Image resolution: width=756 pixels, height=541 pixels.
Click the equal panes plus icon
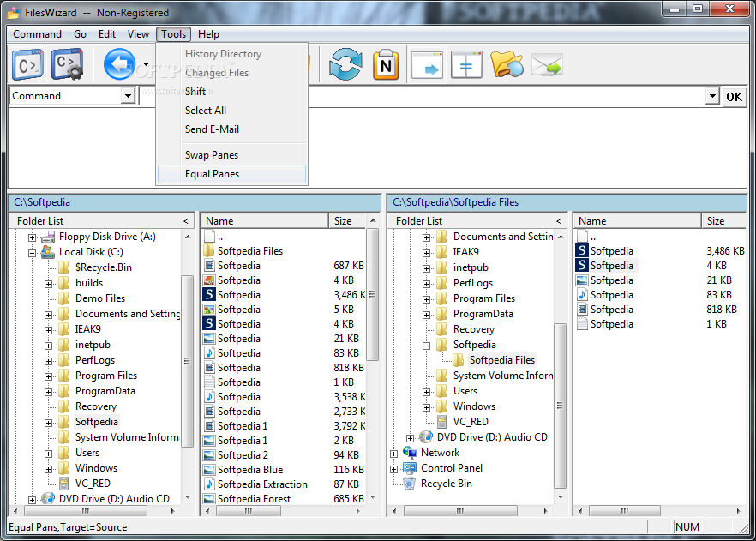pyautogui.click(x=466, y=64)
